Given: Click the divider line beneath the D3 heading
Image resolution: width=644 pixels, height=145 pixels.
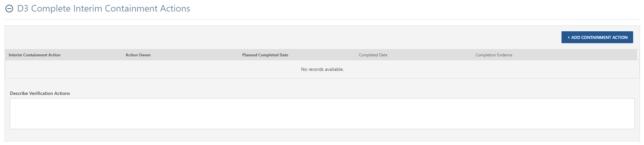Looking at the screenshot, I should [x=322, y=19].
